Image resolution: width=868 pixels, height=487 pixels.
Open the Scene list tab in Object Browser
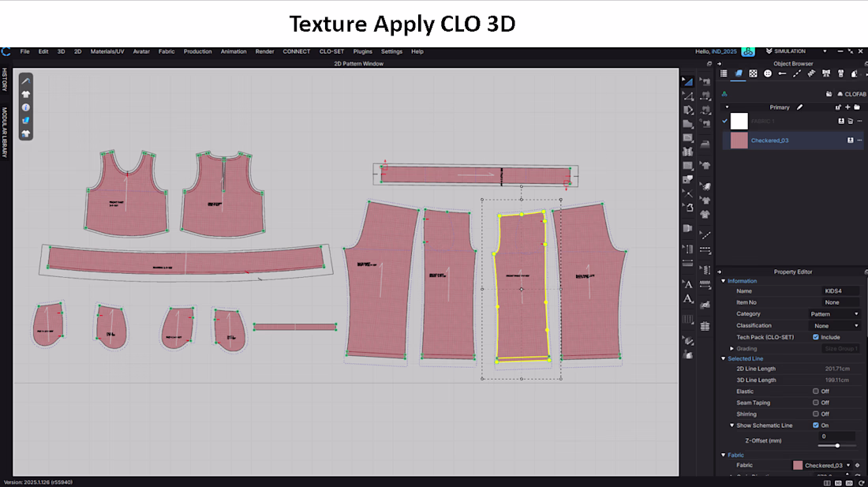pyautogui.click(x=724, y=73)
